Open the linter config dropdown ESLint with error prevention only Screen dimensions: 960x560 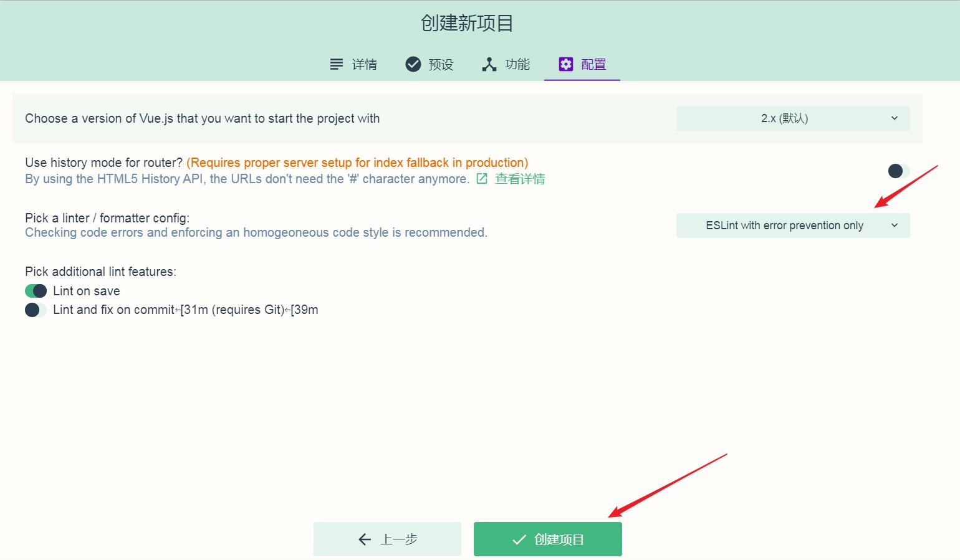[793, 225]
